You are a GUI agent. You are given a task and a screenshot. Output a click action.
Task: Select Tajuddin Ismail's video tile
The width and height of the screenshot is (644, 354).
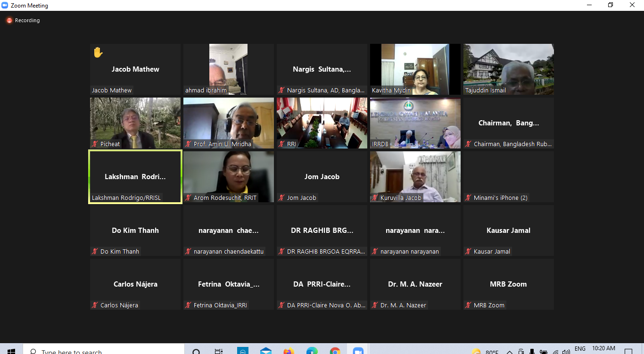pyautogui.click(x=508, y=69)
